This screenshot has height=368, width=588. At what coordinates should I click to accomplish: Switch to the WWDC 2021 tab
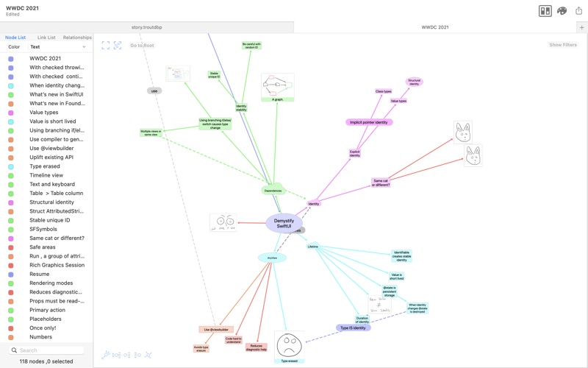435,27
